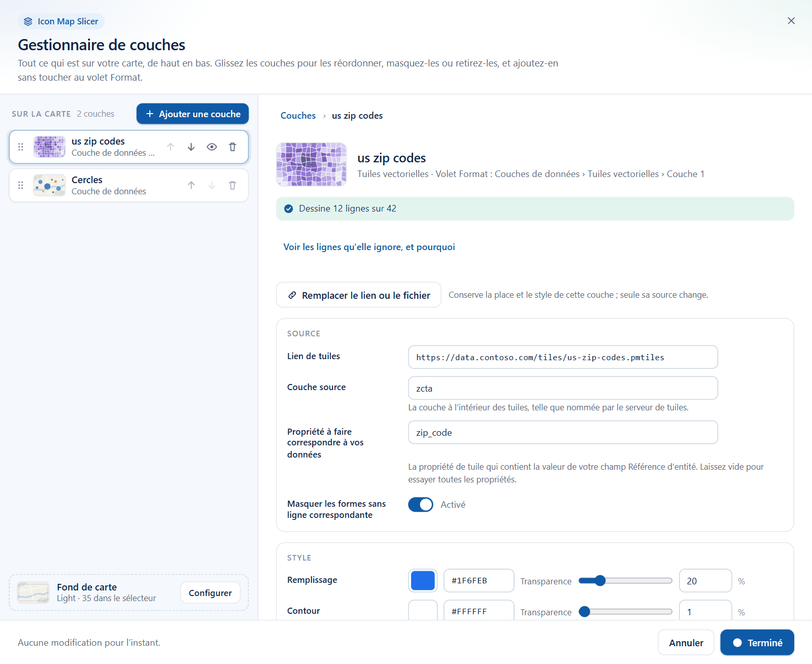Grab drag handle of us zip codes layer
812x664 pixels.
(x=21, y=147)
